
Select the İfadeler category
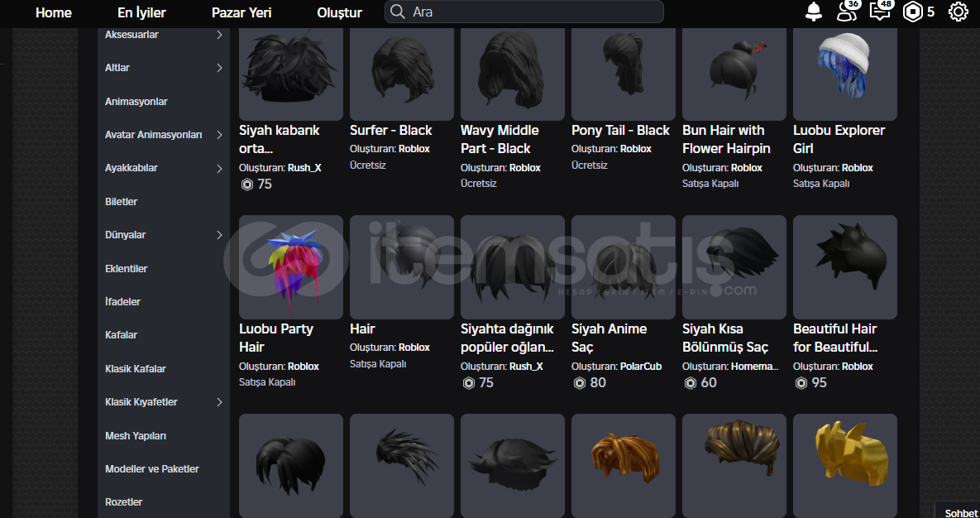click(122, 301)
